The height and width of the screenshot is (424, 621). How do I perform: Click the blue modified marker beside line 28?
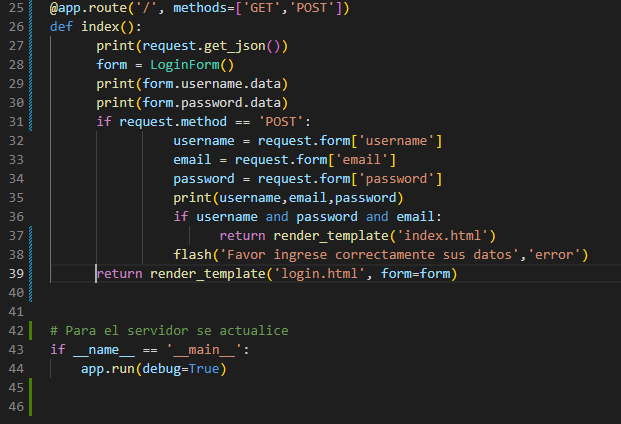click(30, 65)
